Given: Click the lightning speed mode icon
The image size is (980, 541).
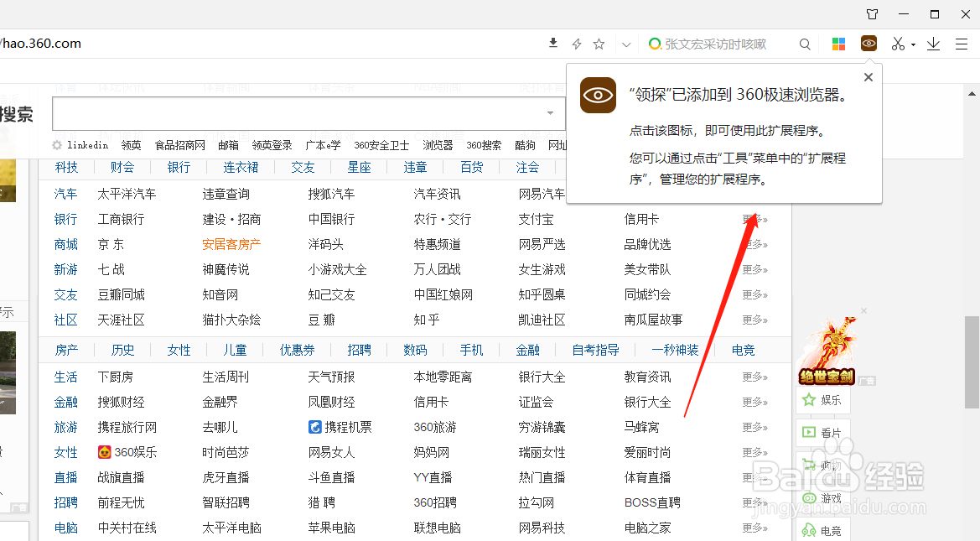Looking at the screenshot, I should (576, 44).
